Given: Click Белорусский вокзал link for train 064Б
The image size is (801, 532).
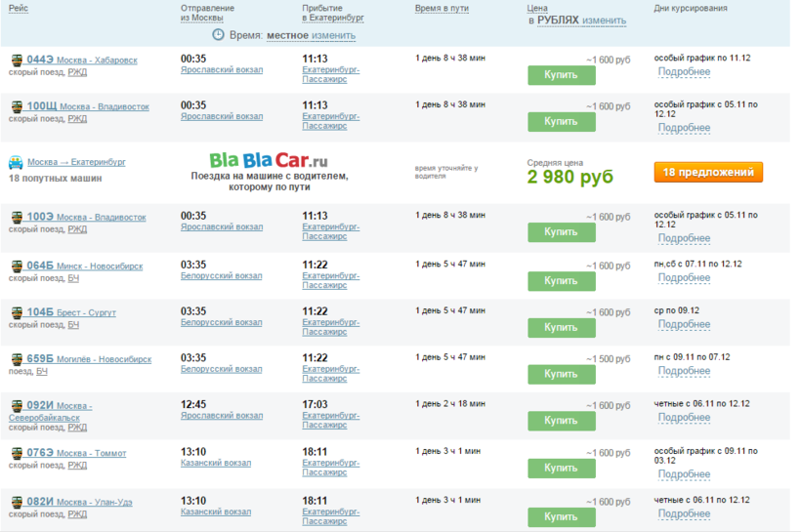Looking at the screenshot, I should pyautogui.click(x=222, y=276).
